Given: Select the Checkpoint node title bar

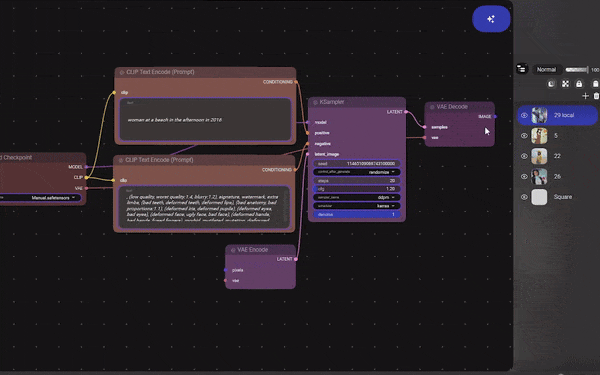Looking at the screenshot, I should point(43,157).
